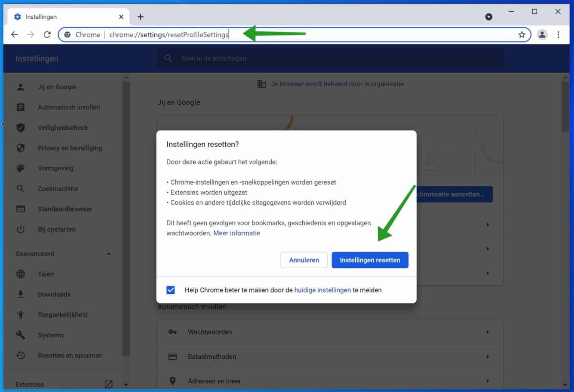The image size is (574, 392).
Task: Click the address bar URL field
Action: 295,35
